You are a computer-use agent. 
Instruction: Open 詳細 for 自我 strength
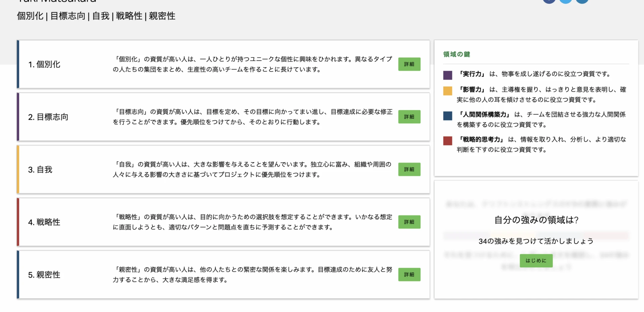[409, 169]
